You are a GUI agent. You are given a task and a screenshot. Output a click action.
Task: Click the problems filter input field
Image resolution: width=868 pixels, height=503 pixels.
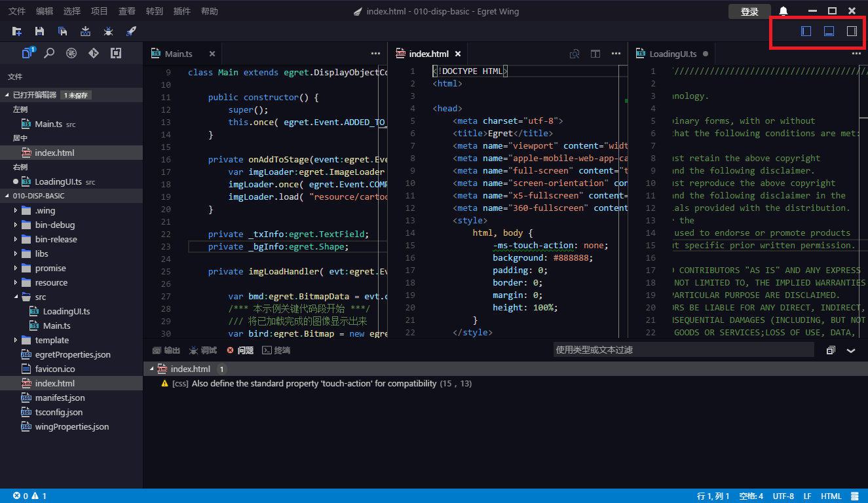(683, 350)
